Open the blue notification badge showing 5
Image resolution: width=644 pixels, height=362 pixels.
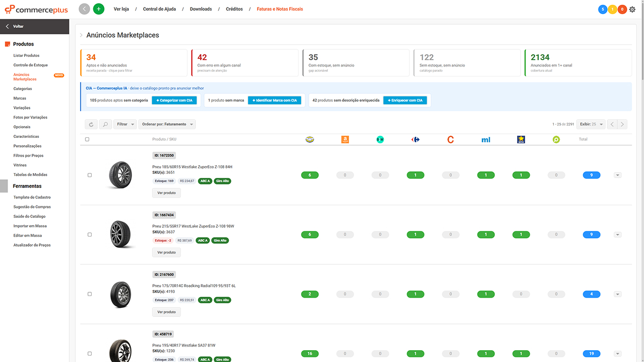point(603,9)
